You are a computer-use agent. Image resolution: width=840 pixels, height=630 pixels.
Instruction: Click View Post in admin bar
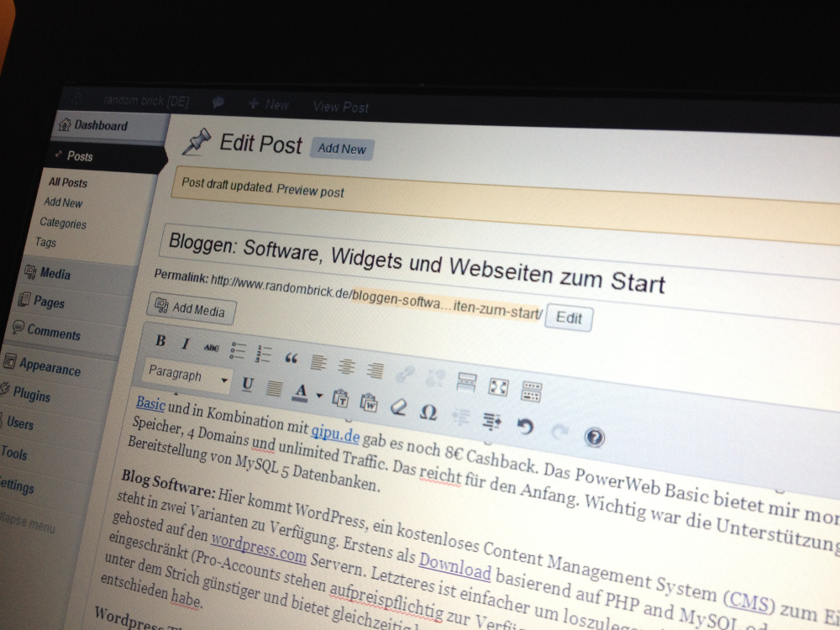point(341,108)
